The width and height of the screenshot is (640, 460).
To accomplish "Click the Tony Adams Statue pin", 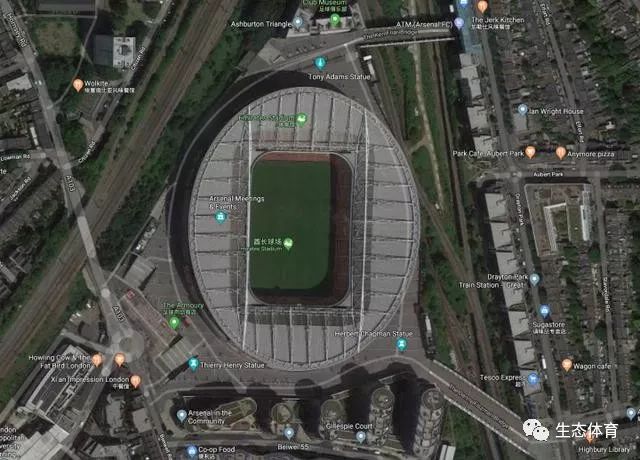I will point(320,63).
